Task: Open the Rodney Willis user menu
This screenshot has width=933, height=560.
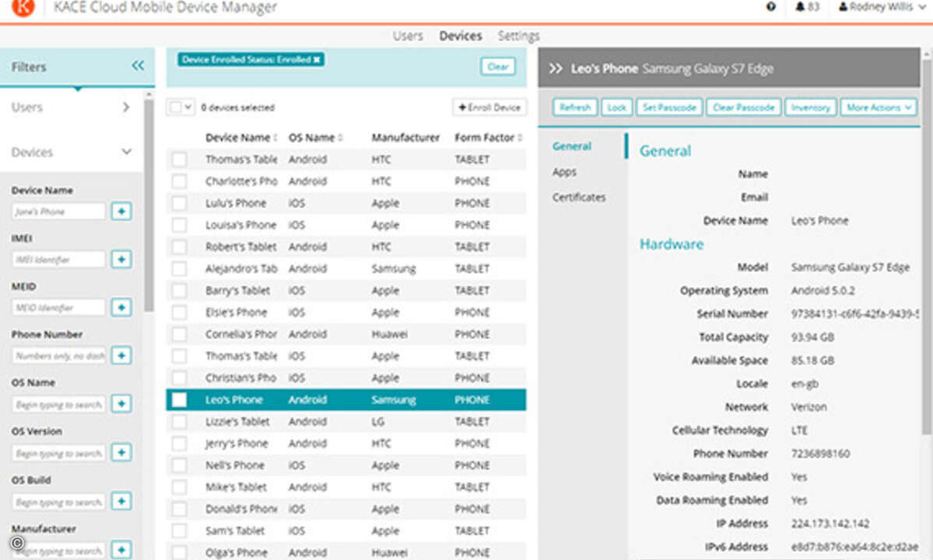Action: click(x=882, y=6)
